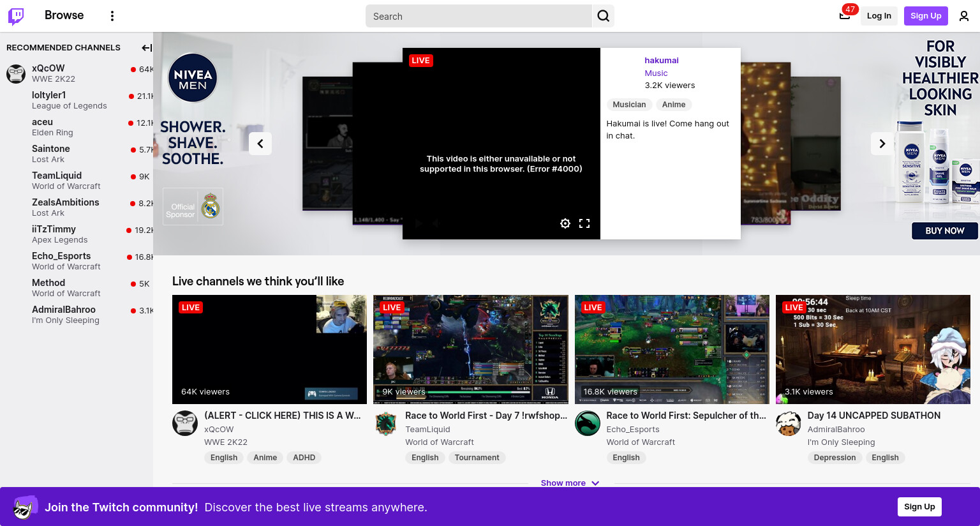
Task: Open hakumai channel link
Action: 662,61
